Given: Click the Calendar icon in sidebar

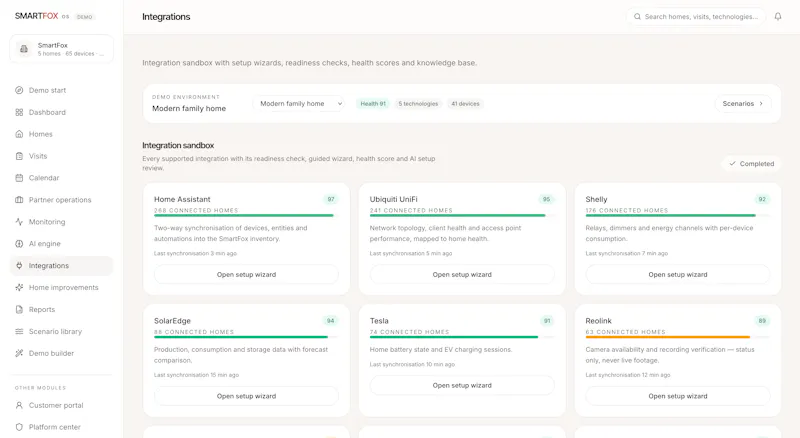Looking at the screenshot, I should pyautogui.click(x=19, y=178).
